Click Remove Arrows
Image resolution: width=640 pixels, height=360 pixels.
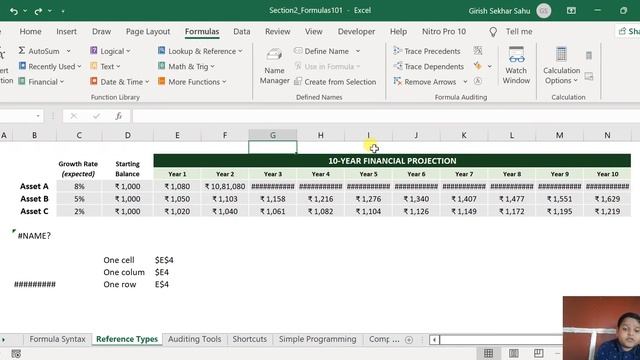(x=424, y=82)
